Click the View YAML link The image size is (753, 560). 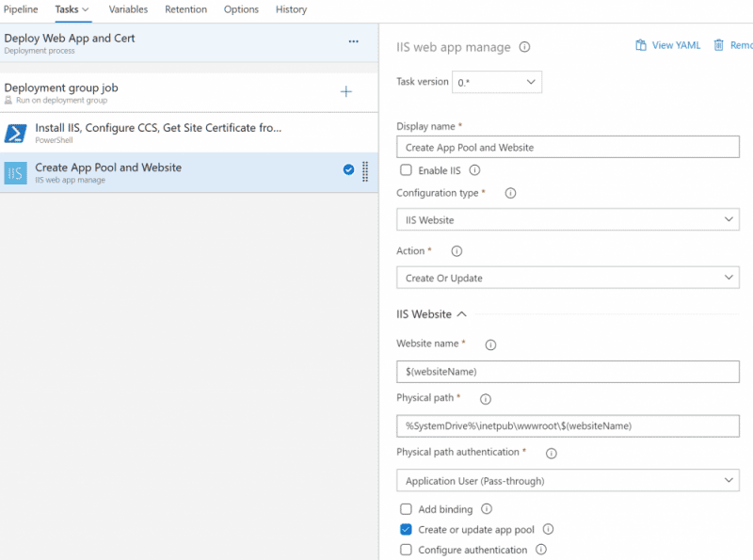[x=676, y=45]
